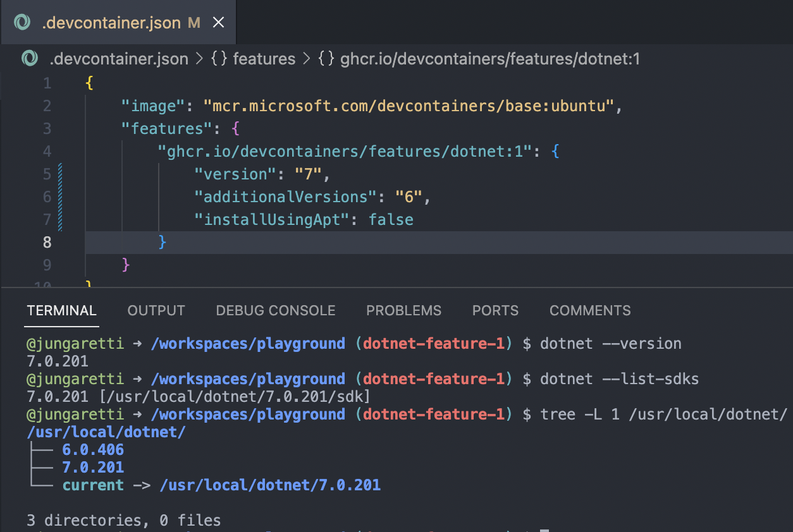Click the [/usr/local/dotnet/7.0.201/sdk] path output
Viewport: 793px width, 532px height.
click(x=234, y=397)
